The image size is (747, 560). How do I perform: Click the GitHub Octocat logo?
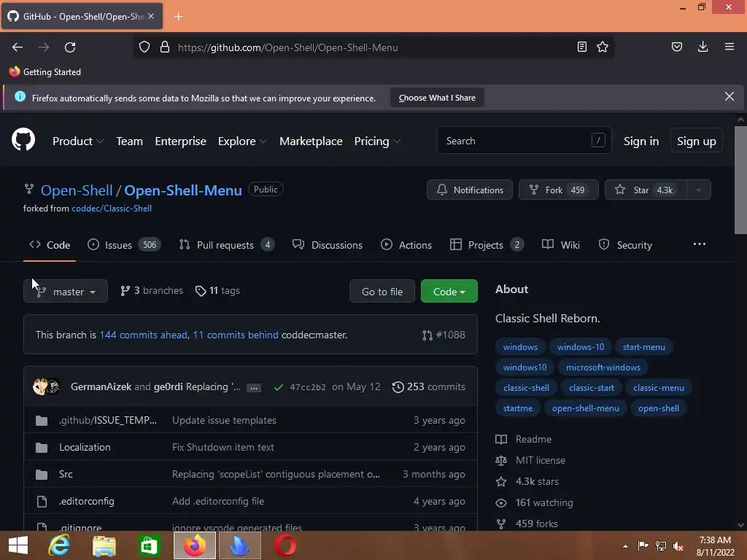click(23, 140)
